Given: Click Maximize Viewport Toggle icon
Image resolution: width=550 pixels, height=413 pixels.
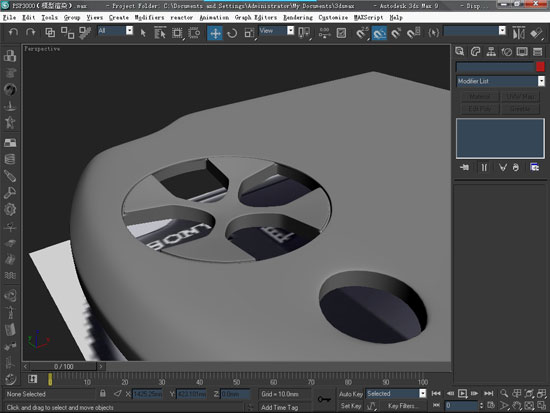Looking at the screenshot, I should [x=542, y=406].
